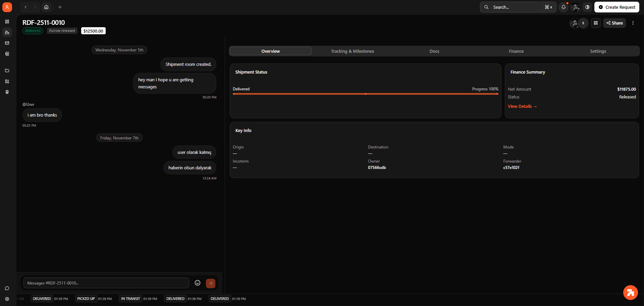644x306 pixels.
Task: Open the chat bubble icon at the bottom
Action: [7, 288]
